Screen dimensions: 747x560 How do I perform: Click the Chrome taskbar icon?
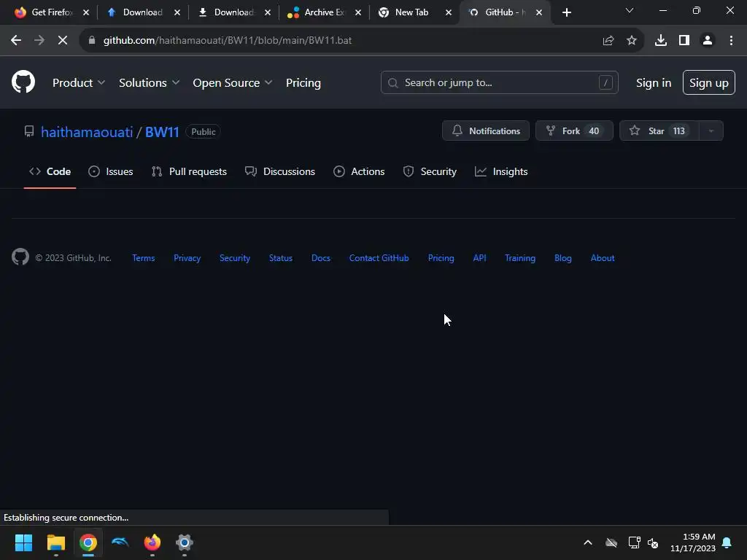(x=88, y=542)
